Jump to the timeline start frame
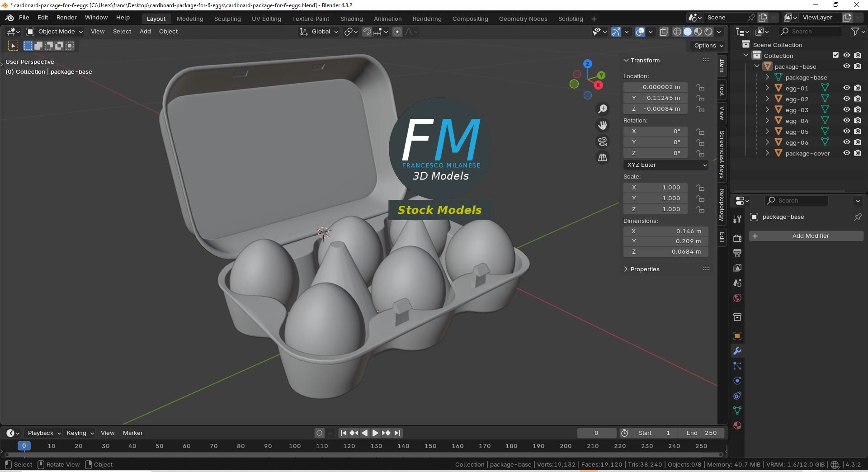 pyautogui.click(x=344, y=433)
